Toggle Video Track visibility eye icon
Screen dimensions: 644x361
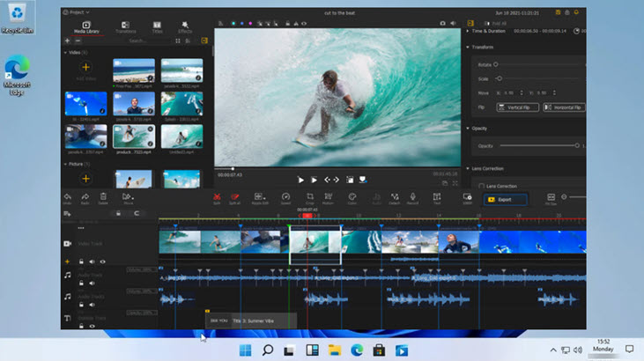point(102,262)
